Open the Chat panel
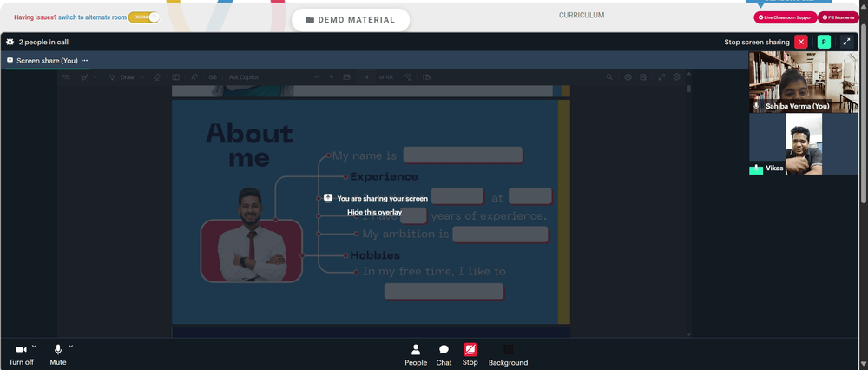Viewport: 868px width, 370px height. click(444, 355)
